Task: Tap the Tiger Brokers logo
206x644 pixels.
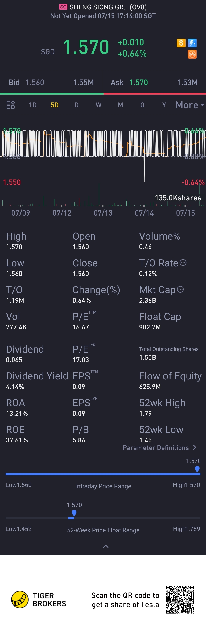Action: [x=20, y=599]
